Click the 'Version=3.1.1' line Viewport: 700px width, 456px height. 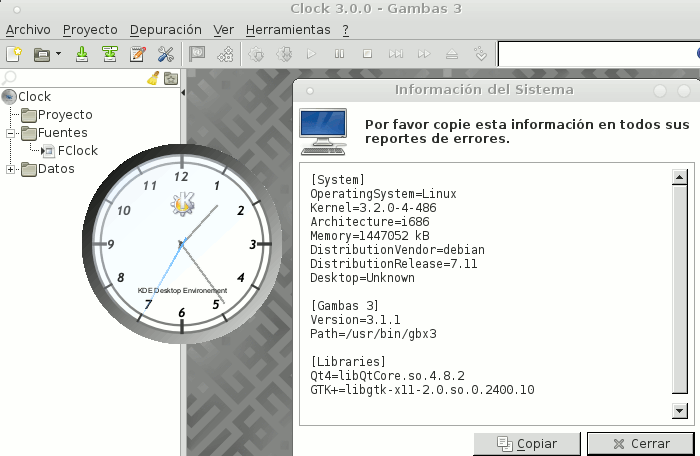(355, 320)
